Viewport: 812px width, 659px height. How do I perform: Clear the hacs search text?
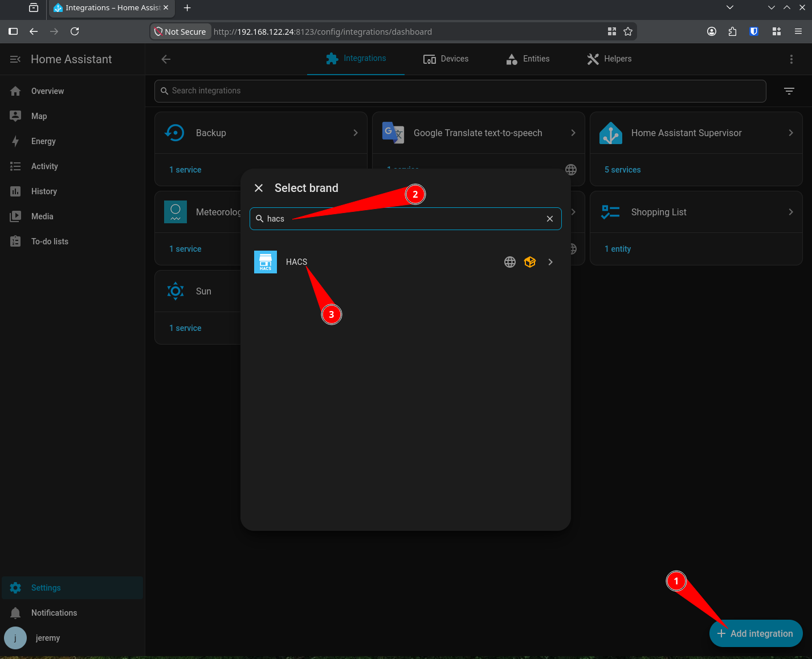click(550, 219)
